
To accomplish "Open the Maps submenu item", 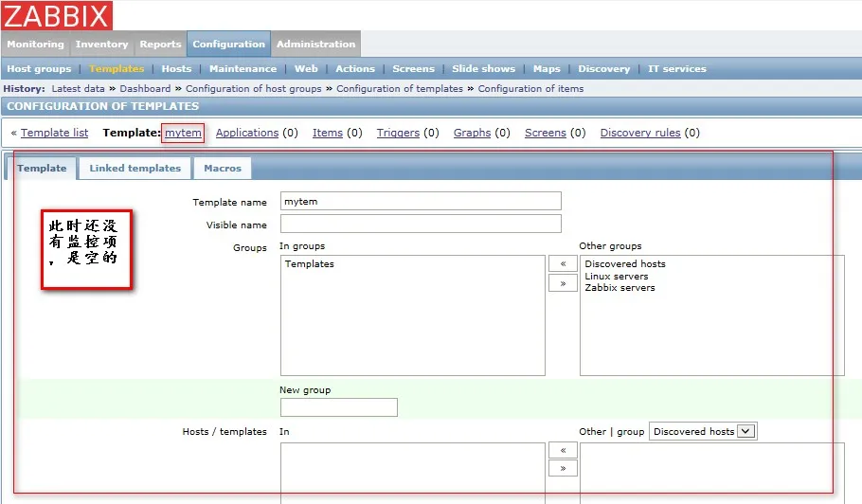I will [547, 69].
